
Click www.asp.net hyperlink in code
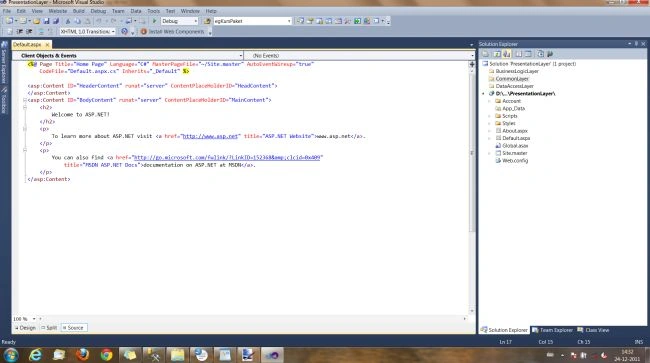(210, 136)
